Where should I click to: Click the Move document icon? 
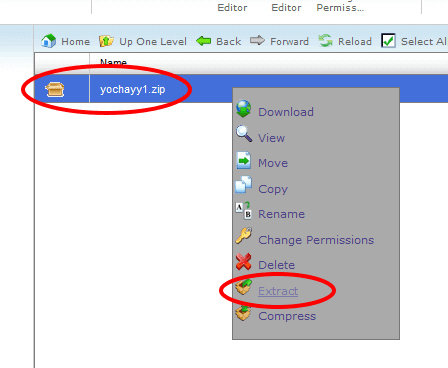(244, 160)
